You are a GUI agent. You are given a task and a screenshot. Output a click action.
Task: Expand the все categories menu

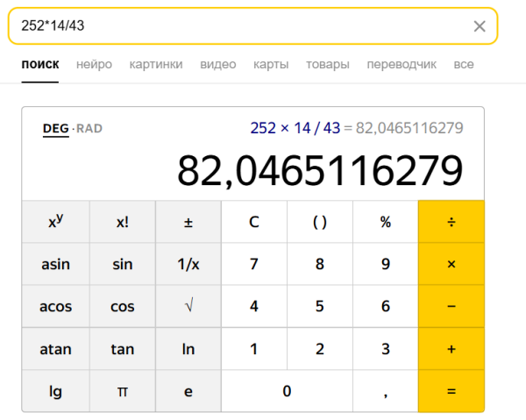coord(464,64)
